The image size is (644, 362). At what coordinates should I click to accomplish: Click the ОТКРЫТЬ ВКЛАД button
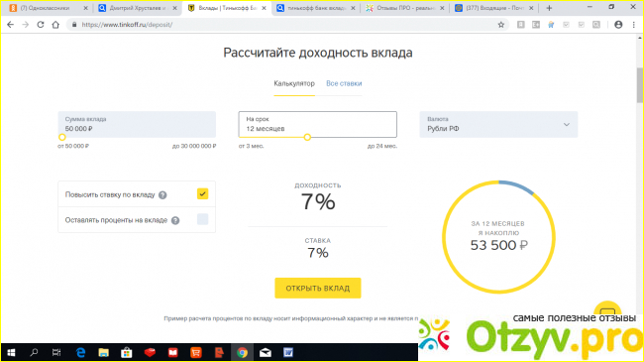click(x=318, y=288)
